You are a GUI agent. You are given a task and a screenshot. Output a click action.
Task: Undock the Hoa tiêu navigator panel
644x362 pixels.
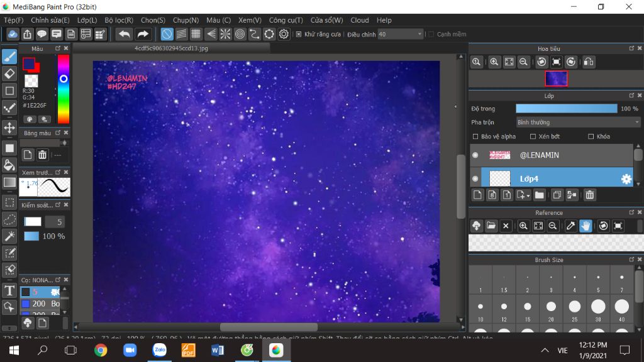click(631, 48)
